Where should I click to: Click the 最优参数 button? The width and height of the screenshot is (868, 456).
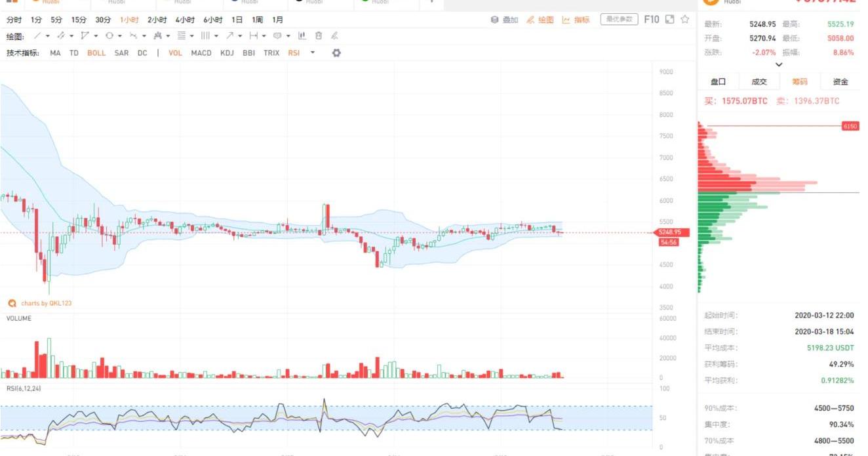pyautogui.click(x=619, y=20)
